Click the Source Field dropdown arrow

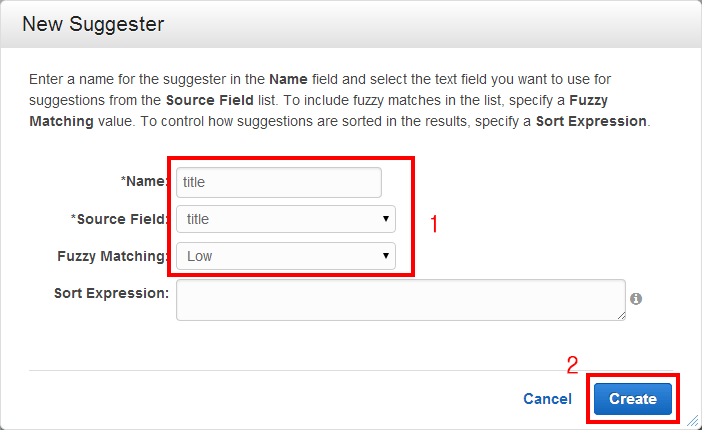(x=385, y=219)
